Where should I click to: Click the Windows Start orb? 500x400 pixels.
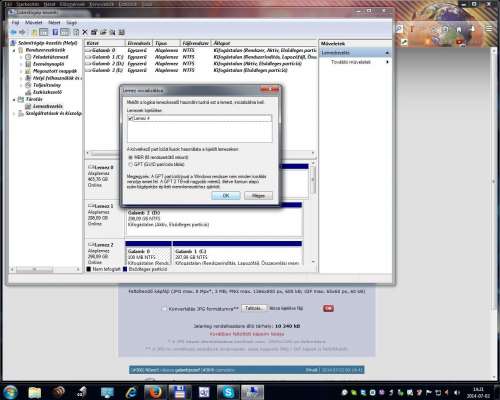(x=10, y=392)
